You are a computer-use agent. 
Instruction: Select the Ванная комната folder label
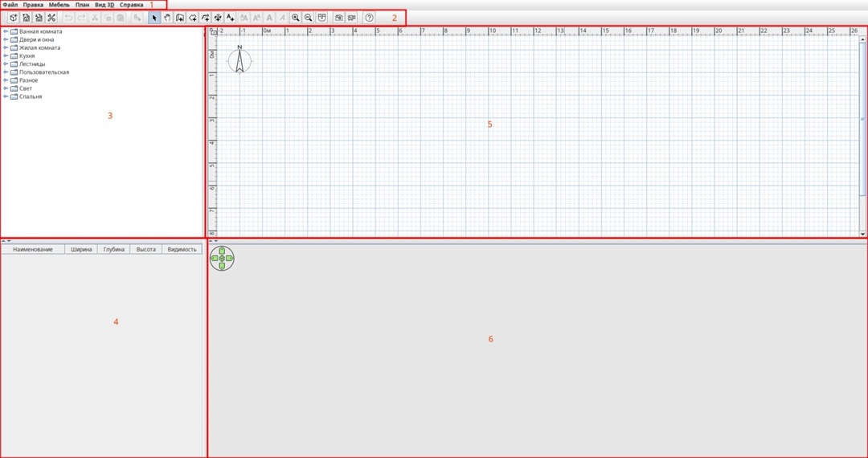point(40,31)
